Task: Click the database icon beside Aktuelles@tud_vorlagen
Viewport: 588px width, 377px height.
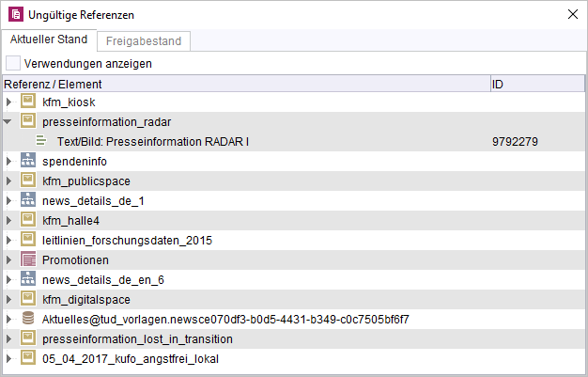Action: click(28, 319)
